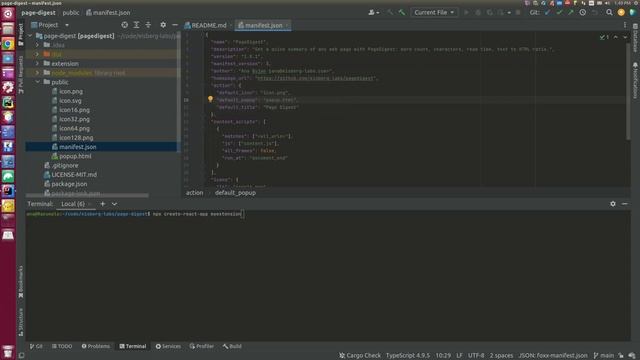Screen dimensions: 640x360
Task: Click 'action' editor breadcrumb
Action: pyautogui.click(x=194, y=193)
